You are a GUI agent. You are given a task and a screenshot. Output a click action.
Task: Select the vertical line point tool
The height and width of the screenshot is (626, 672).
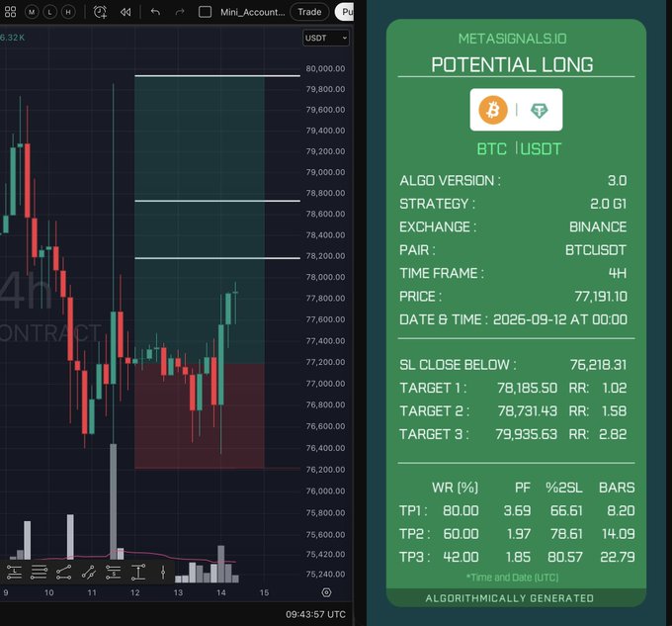pos(163,572)
